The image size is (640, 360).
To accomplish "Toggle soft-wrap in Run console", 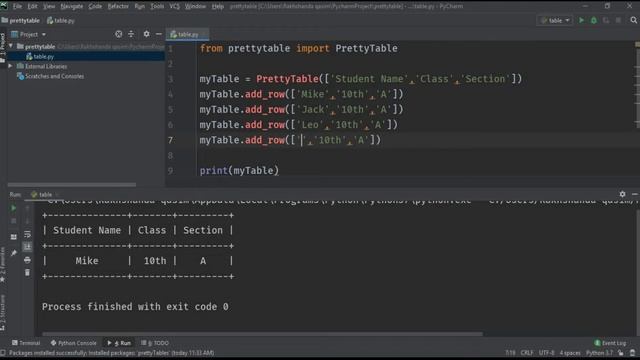I will click(27, 234).
